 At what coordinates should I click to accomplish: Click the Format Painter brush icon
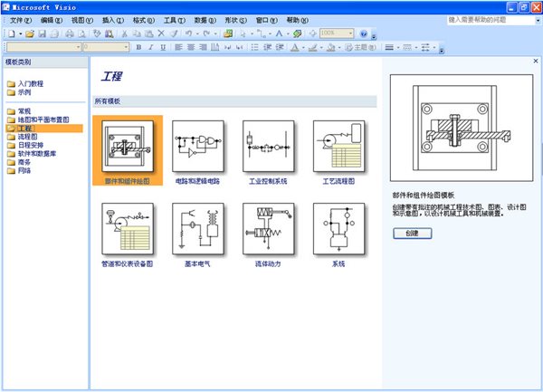174,33
